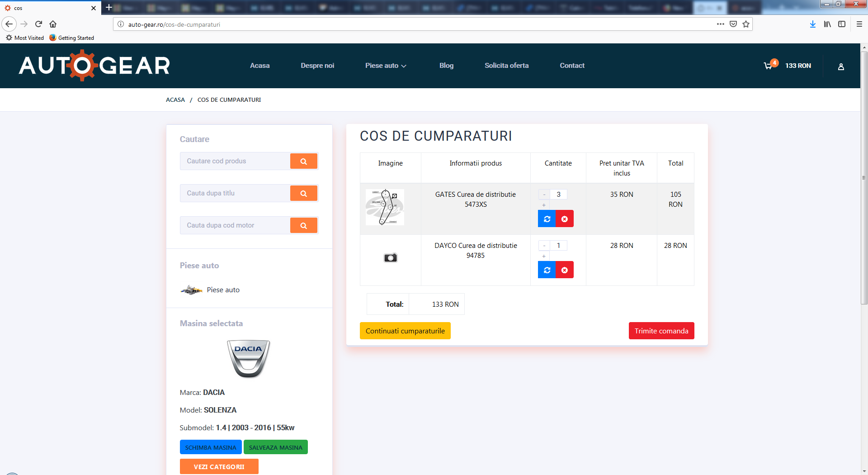This screenshot has width=868, height=475.
Task: Focus the Cautare cod produs field
Action: tap(235, 161)
